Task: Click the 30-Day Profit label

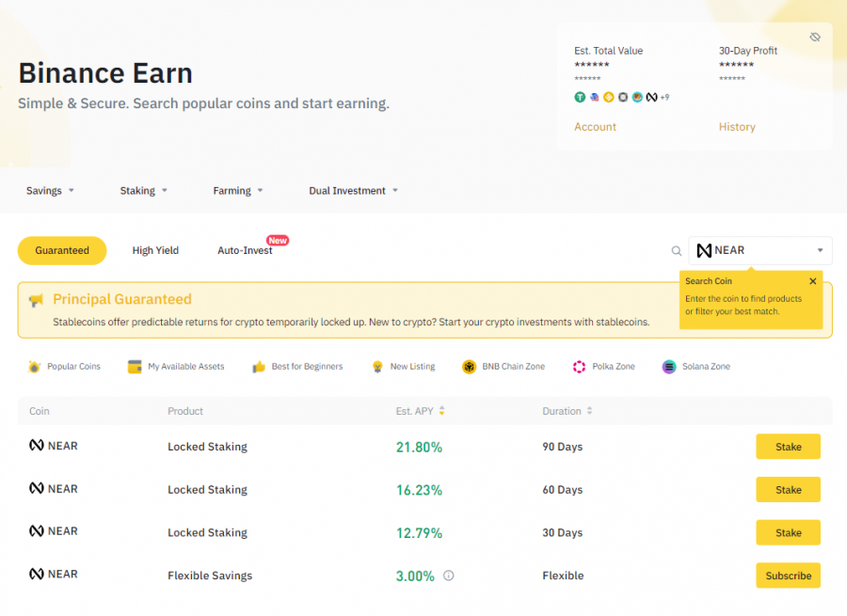Action: 747,51
